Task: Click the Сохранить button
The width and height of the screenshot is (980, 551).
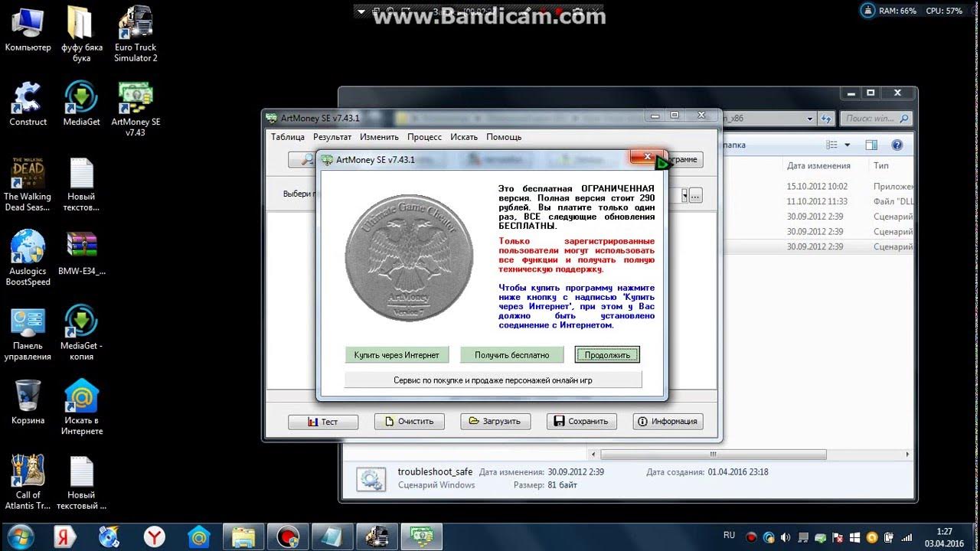Action: (582, 421)
